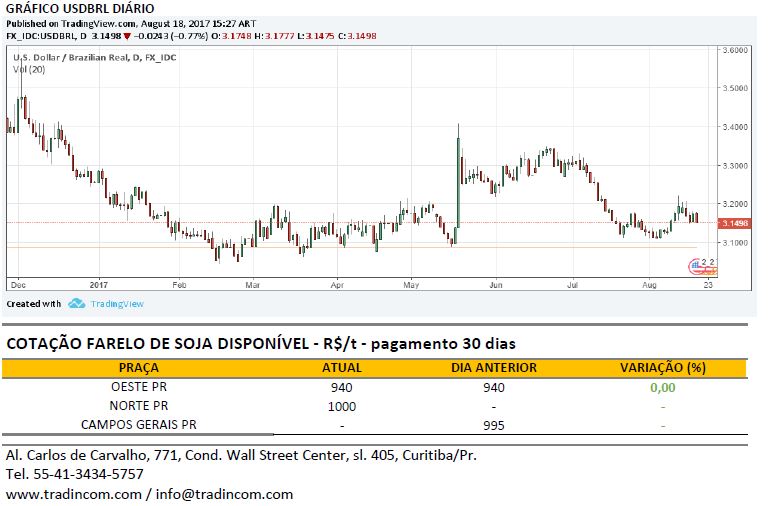Click the green 0,00 variation value
768x506 pixels.
(661, 387)
